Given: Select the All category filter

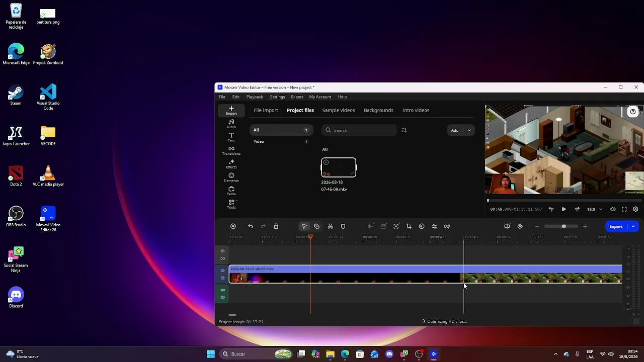Looking at the screenshot, I should point(281,130).
